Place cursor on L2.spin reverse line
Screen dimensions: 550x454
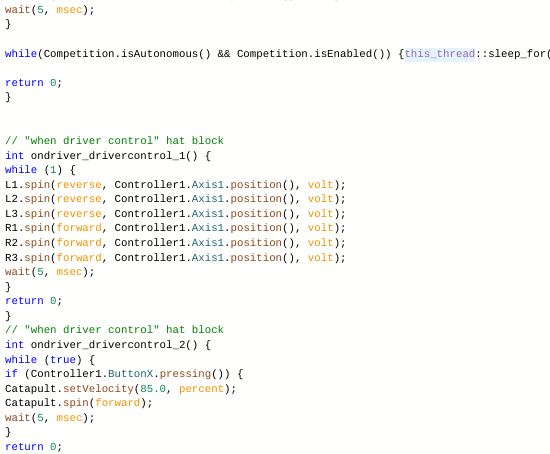tap(175, 199)
